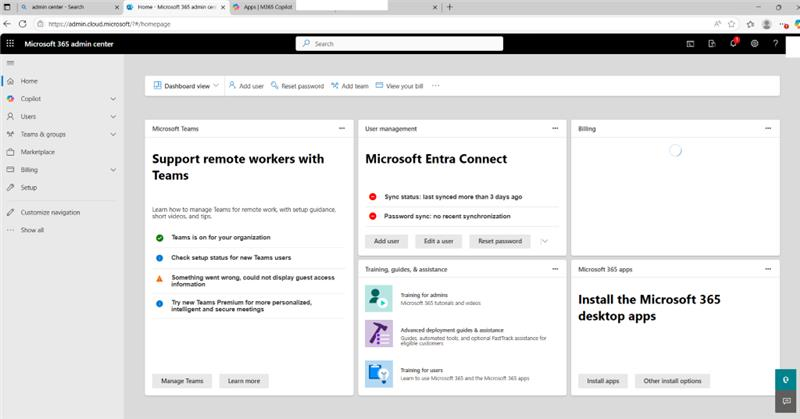Open the notifications bell in header

(x=733, y=43)
